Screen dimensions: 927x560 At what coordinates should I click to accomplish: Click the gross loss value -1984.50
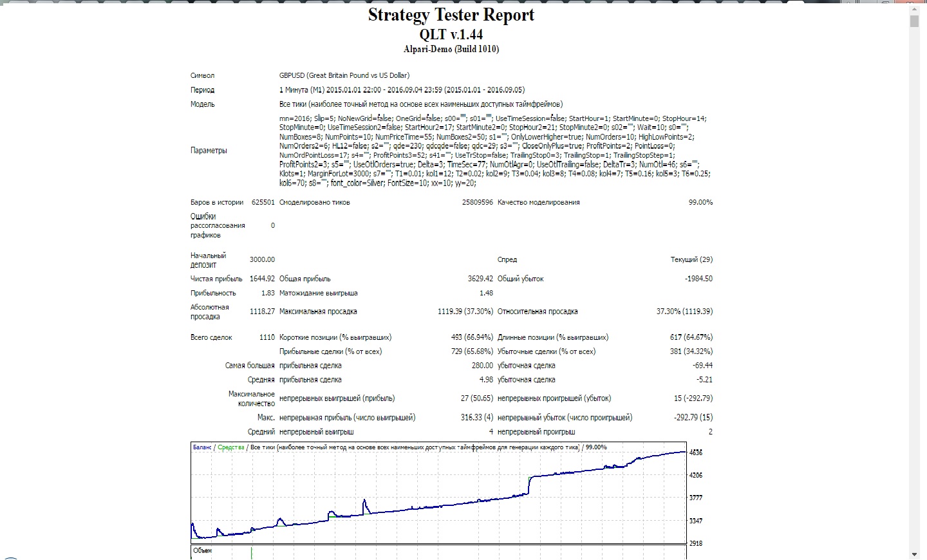click(x=698, y=279)
